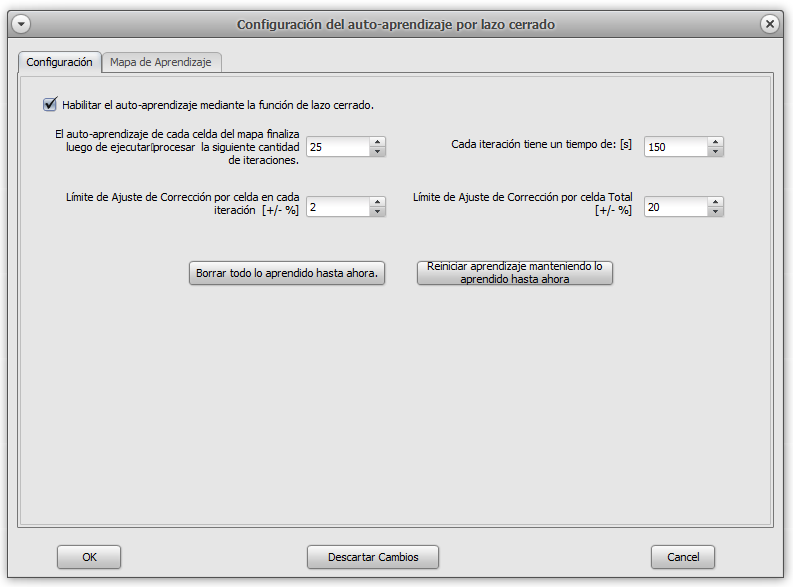
Task: Click the total limit field showing 20
Action: tap(676, 207)
